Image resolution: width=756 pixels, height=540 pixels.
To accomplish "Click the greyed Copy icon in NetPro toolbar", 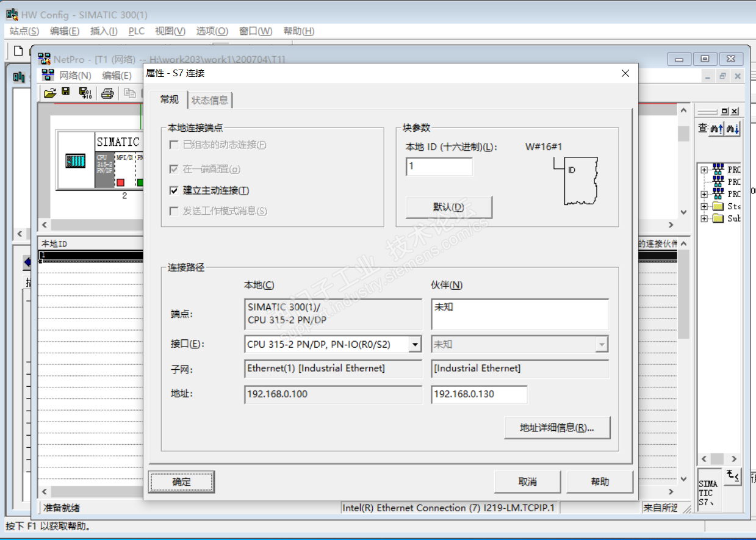I will click(129, 93).
